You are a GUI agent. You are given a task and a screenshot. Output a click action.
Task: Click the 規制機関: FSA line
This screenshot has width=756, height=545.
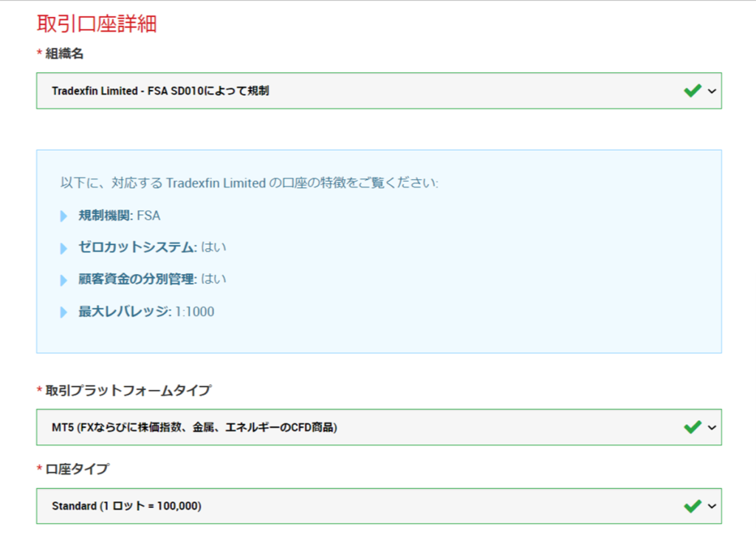(119, 216)
